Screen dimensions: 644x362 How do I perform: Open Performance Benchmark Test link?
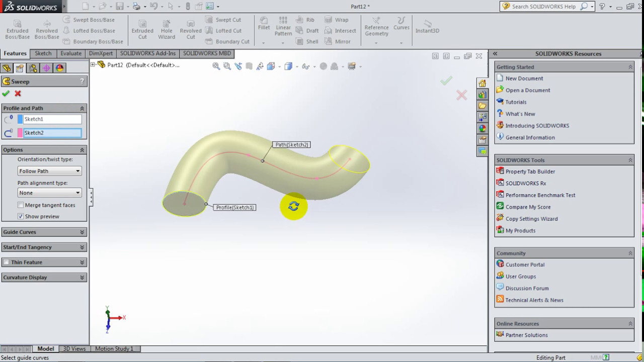540,195
